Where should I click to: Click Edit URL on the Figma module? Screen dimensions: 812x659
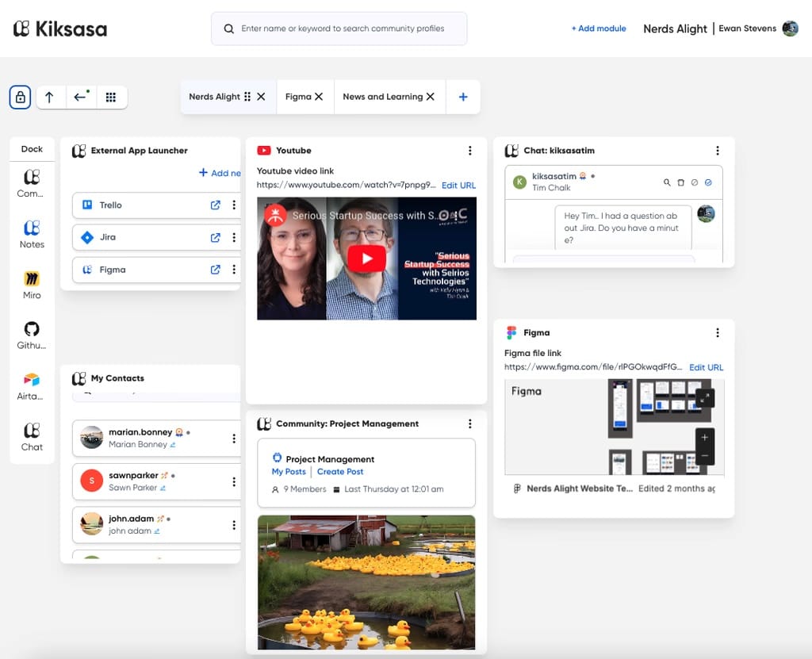click(706, 367)
